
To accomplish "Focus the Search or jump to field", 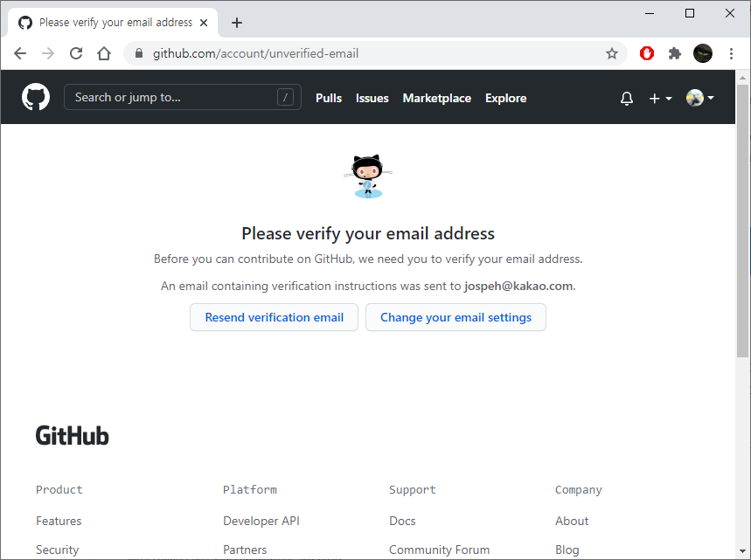I will point(183,97).
